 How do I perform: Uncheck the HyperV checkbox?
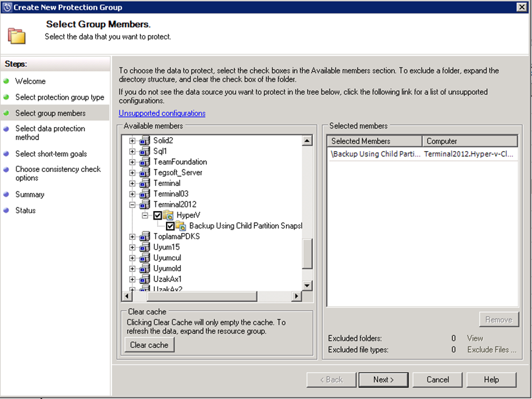(x=157, y=215)
